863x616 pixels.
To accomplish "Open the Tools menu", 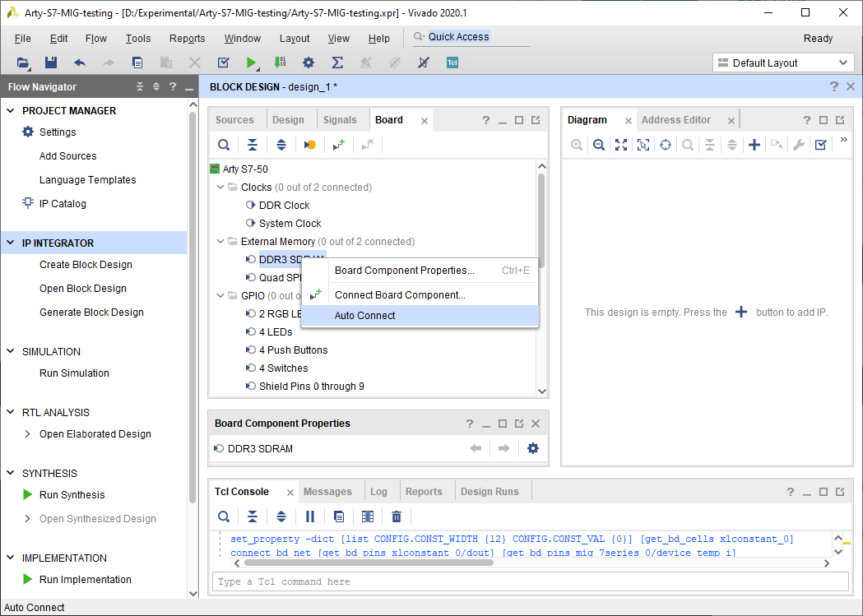I will point(137,39).
